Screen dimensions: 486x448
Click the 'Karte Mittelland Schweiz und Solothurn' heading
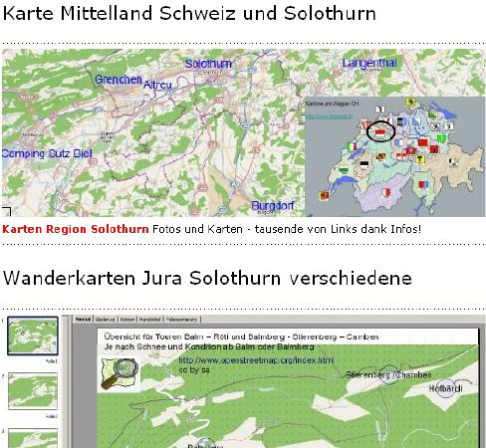[189, 14]
